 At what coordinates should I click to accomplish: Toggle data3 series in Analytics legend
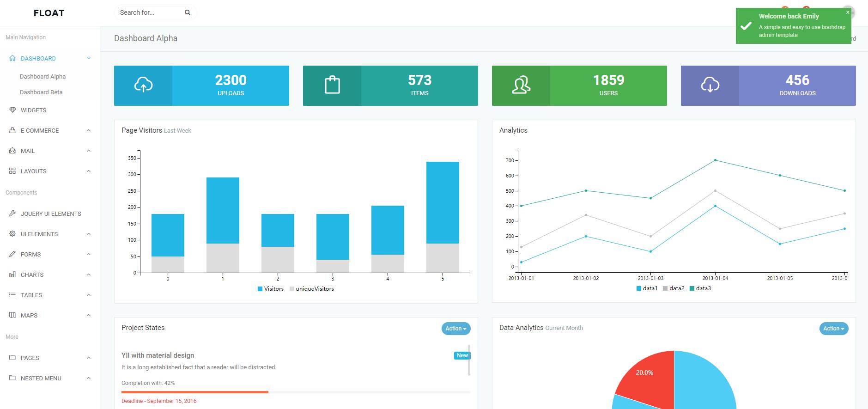(700, 288)
